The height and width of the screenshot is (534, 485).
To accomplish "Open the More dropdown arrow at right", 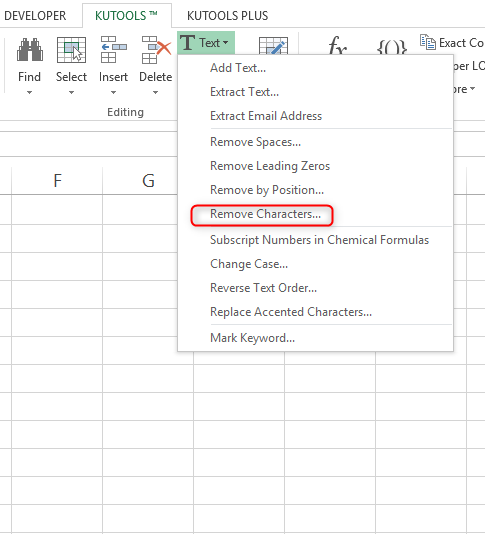I will click(x=472, y=89).
